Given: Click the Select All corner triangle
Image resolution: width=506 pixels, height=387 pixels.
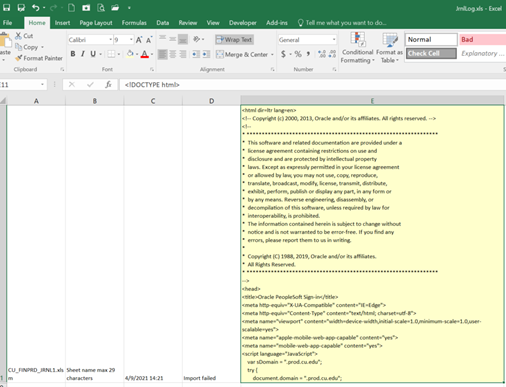Looking at the screenshot, I should [3, 101].
